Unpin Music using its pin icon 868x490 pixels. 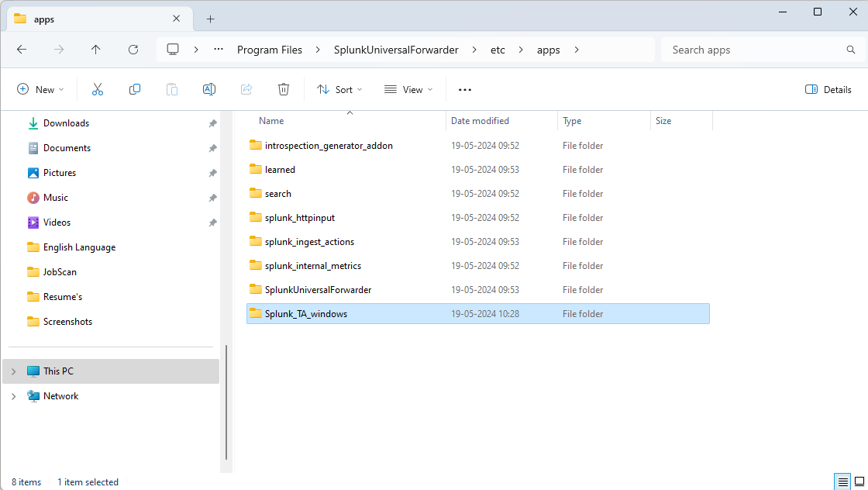tap(212, 198)
